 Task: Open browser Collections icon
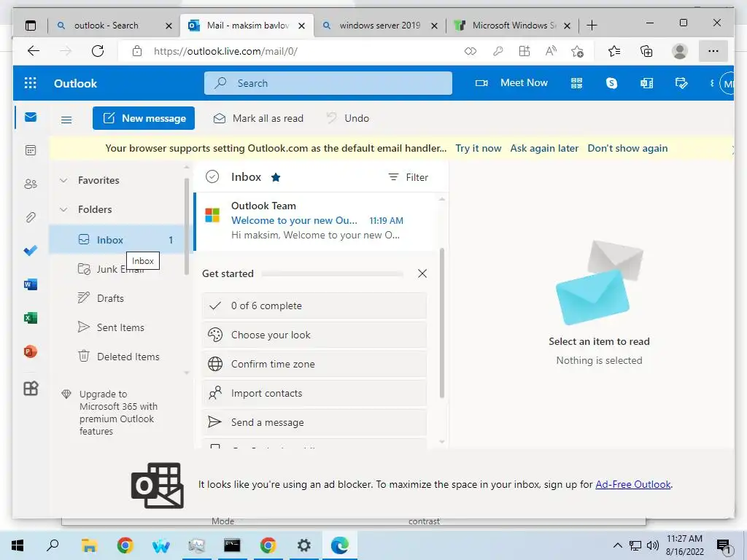(646, 51)
